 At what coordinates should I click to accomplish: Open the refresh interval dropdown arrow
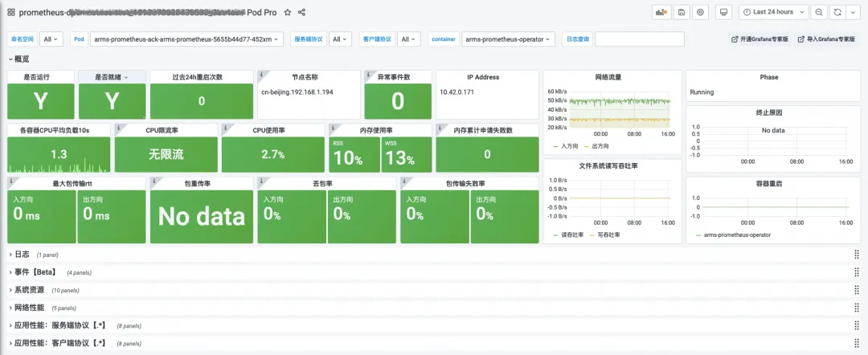(853, 12)
